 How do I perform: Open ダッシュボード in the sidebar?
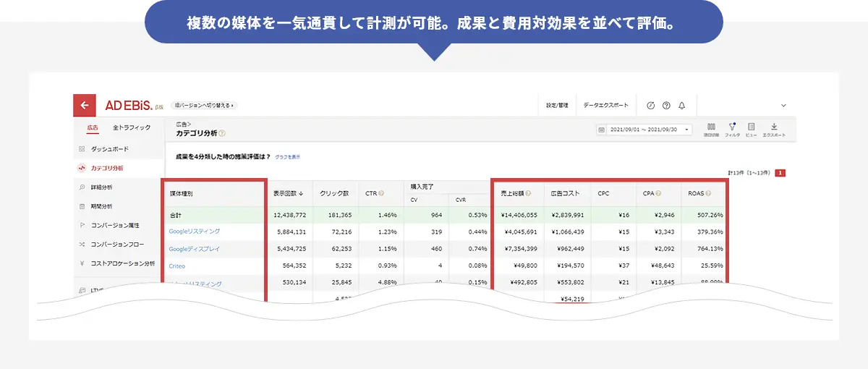pyautogui.click(x=109, y=148)
